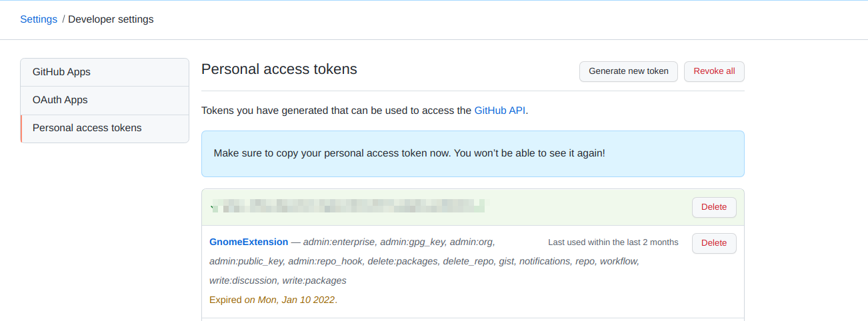Open the GnomeExtension token link
Viewport: 868px width, 321px height.
[x=249, y=242]
